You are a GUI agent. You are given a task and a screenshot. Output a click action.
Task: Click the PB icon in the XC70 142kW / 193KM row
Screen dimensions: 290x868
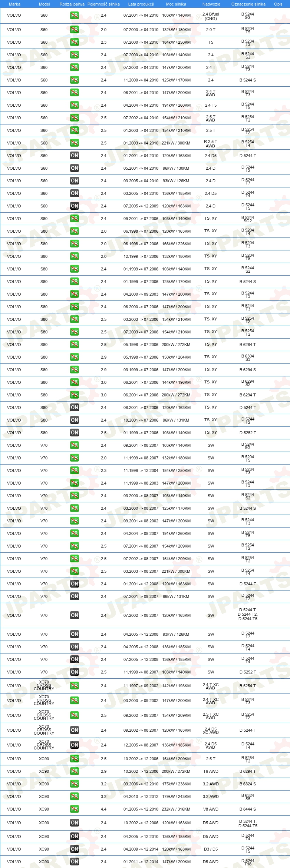pyautogui.click(x=75, y=686)
